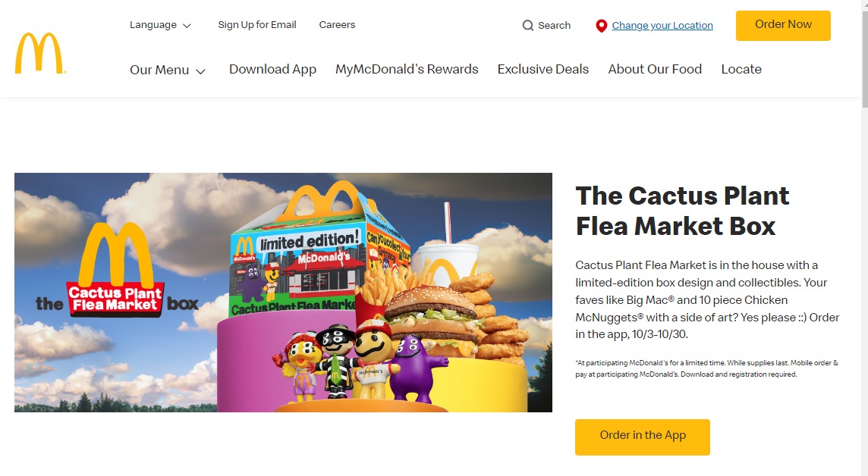Click the Locate navigation item
868x476 pixels.
(741, 69)
